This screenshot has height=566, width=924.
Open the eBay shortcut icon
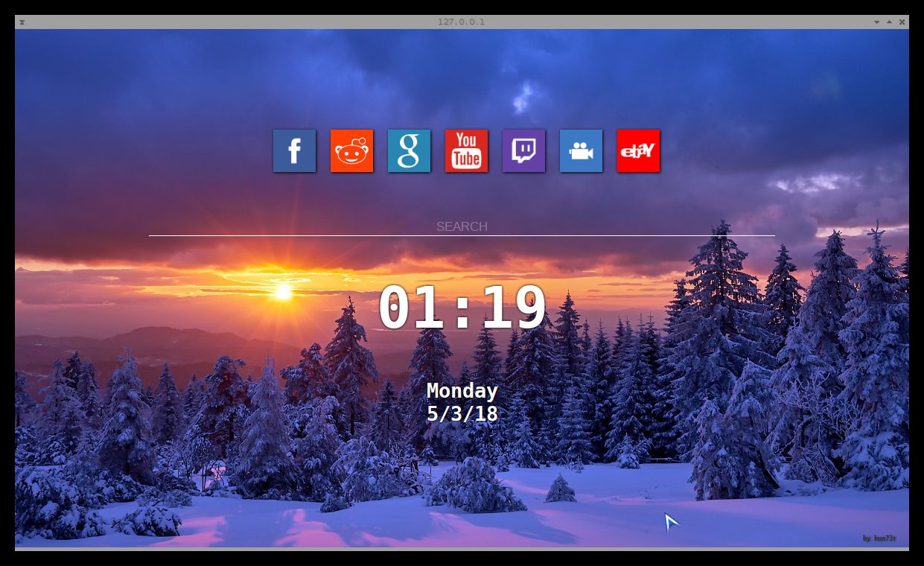tap(638, 150)
